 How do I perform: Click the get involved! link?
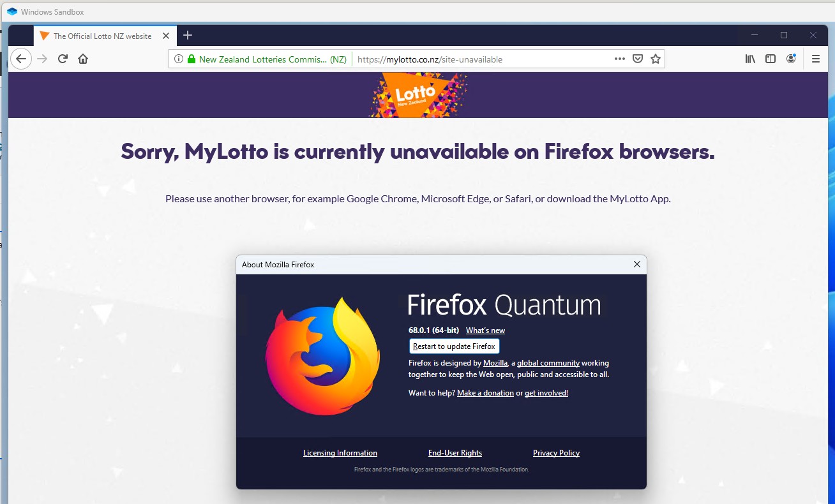546,393
